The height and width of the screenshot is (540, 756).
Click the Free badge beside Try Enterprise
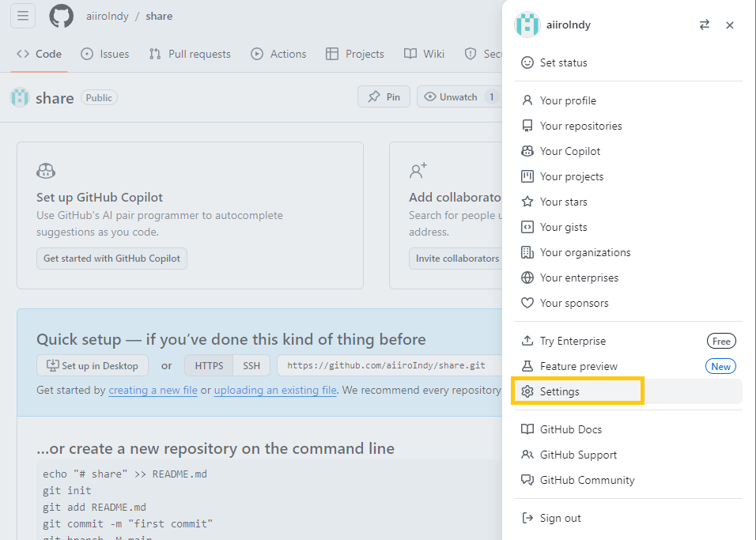721,341
